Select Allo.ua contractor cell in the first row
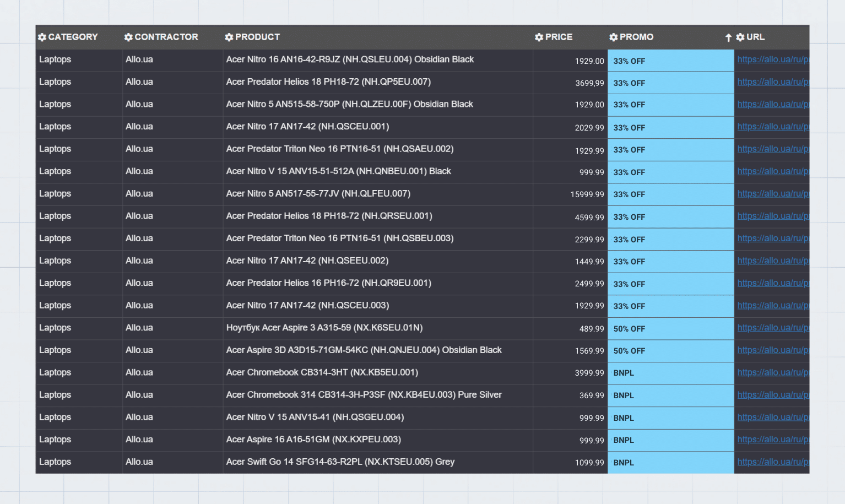This screenshot has width=845, height=504. (139, 59)
